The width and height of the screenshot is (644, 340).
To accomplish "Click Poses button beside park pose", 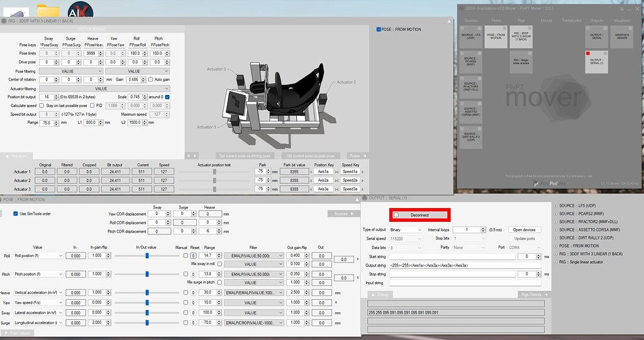I will [357, 156].
